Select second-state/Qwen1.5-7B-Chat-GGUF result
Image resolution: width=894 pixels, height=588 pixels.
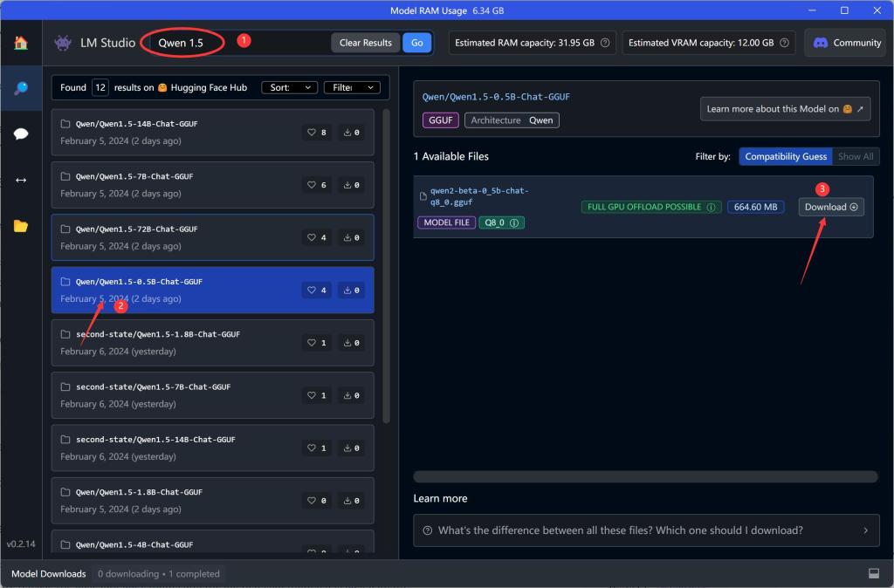[x=213, y=395]
